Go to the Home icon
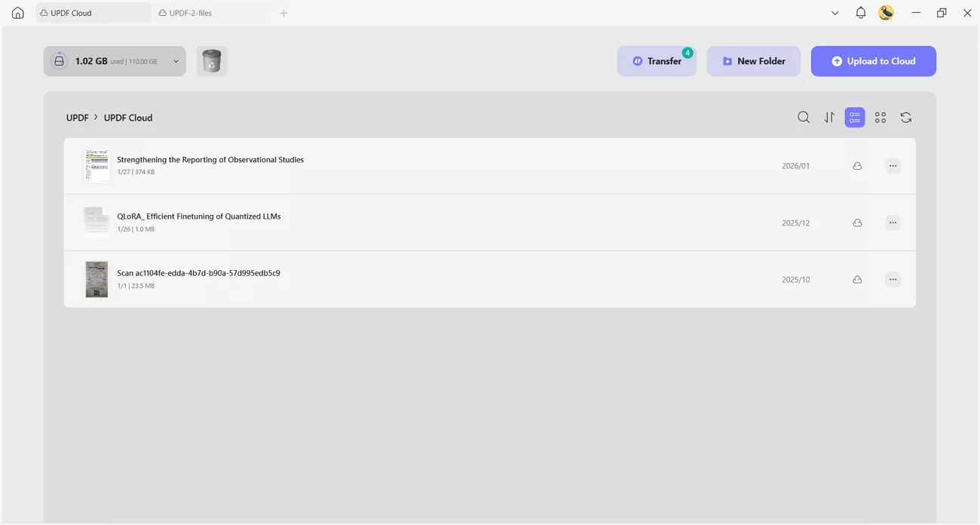Image resolution: width=980 pixels, height=525 pixels. (18, 13)
